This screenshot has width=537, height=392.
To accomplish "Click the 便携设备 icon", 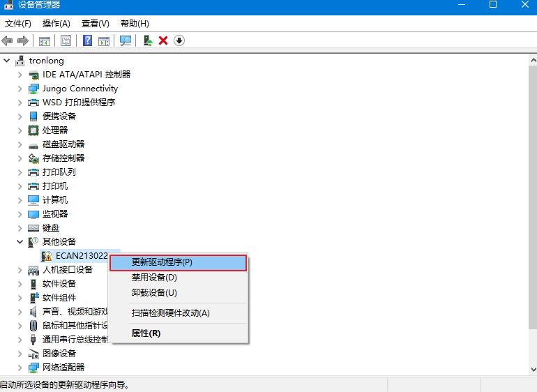I will [x=33, y=116].
